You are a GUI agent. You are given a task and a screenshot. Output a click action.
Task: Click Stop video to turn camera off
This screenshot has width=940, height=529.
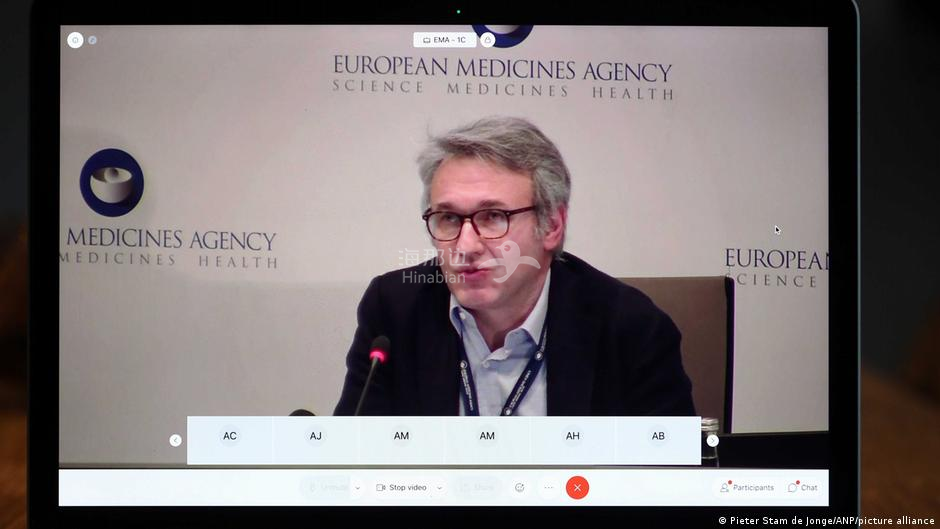click(401, 488)
